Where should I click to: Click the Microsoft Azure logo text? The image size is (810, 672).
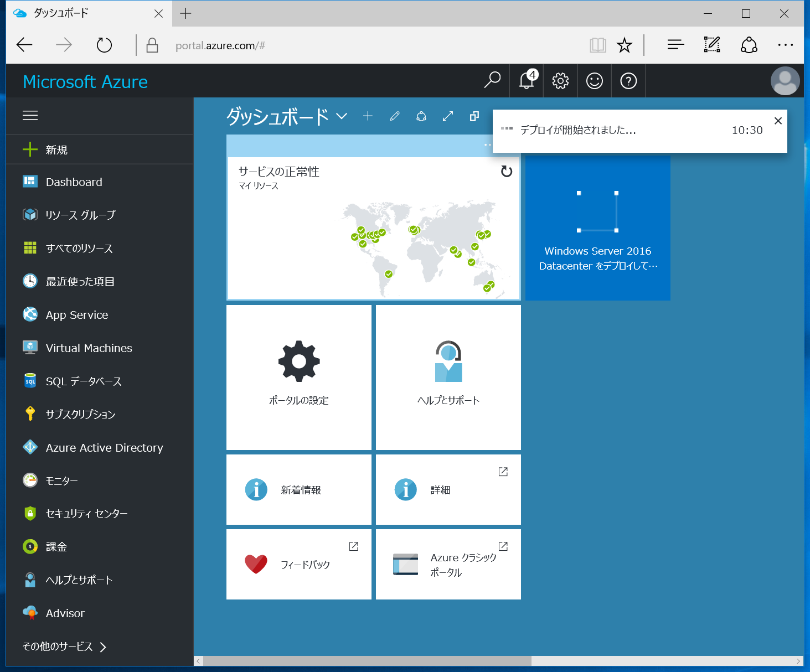click(85, 82)
